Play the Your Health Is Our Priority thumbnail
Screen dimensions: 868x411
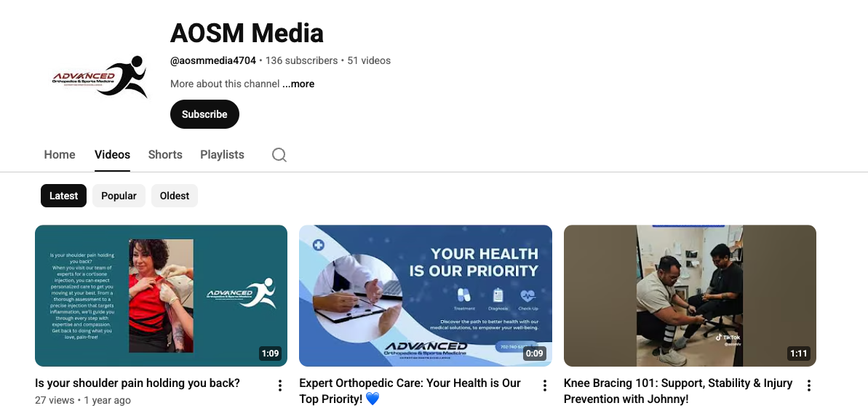(426, 295)
